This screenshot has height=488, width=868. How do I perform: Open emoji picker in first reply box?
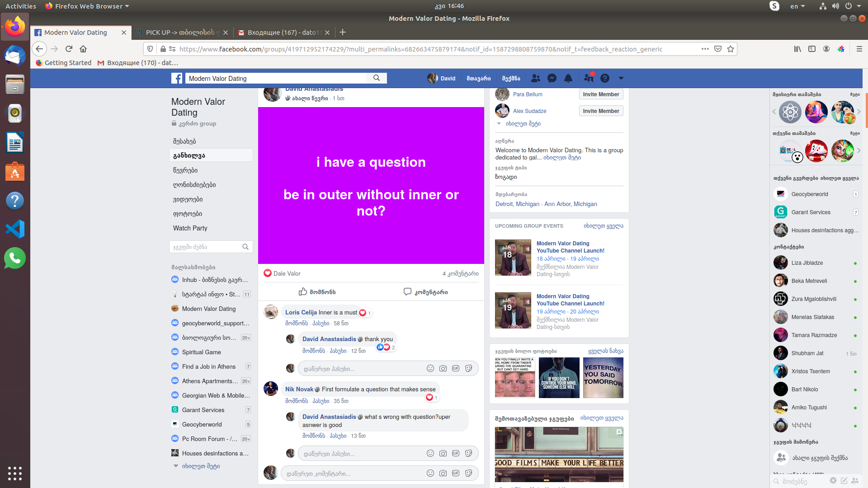(430, 368)
